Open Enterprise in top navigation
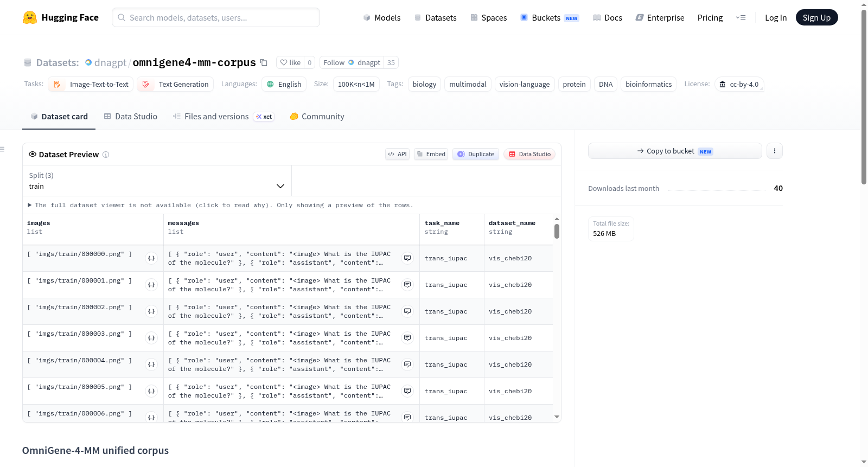 point(660,17)
